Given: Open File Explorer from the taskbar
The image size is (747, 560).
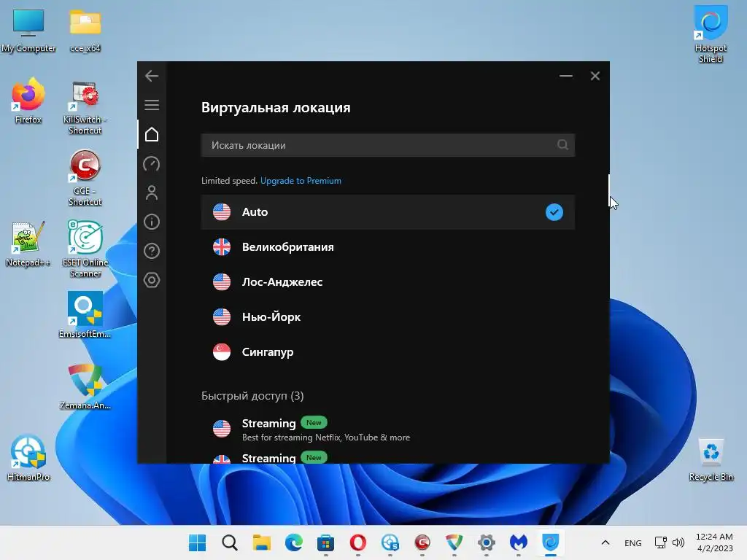Looking at the screenshot, I should pyautogui.click(x=262, y=542).
